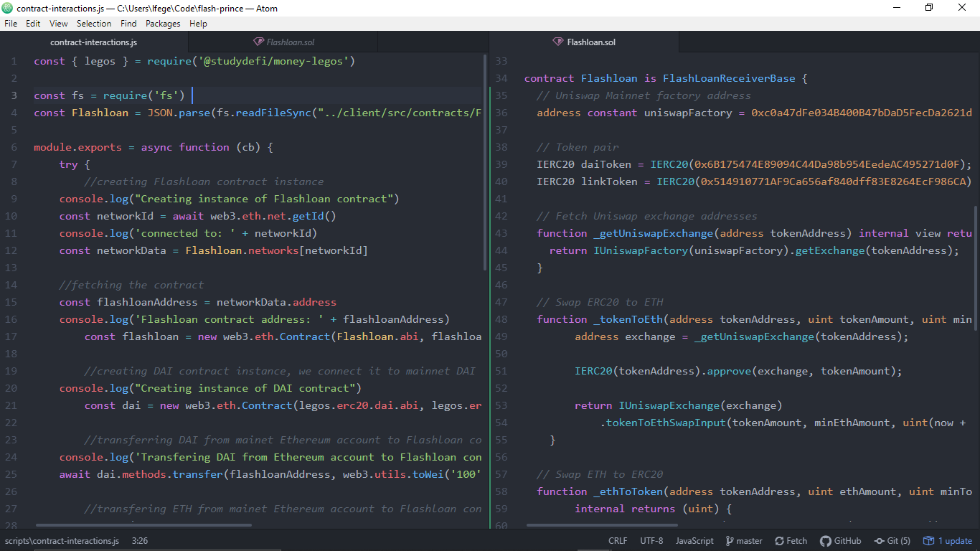Open the File menu
This screenshot has width=980, height=551.
click(11, 24)
